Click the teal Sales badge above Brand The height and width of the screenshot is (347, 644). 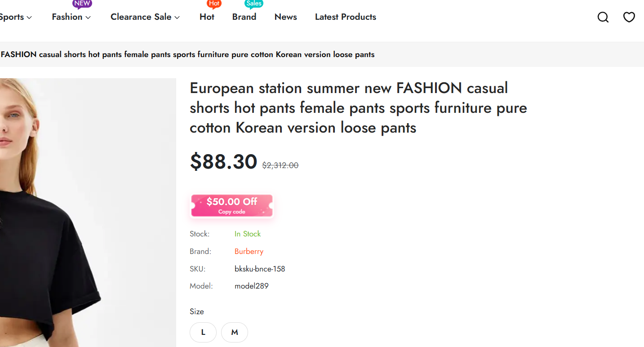[x=254, y=4]
